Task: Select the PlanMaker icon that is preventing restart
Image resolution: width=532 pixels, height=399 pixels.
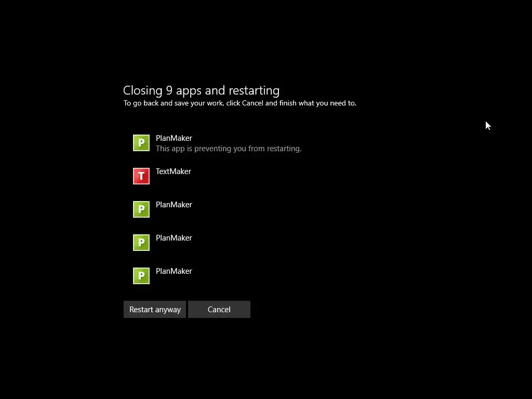Action: (141, 143)
